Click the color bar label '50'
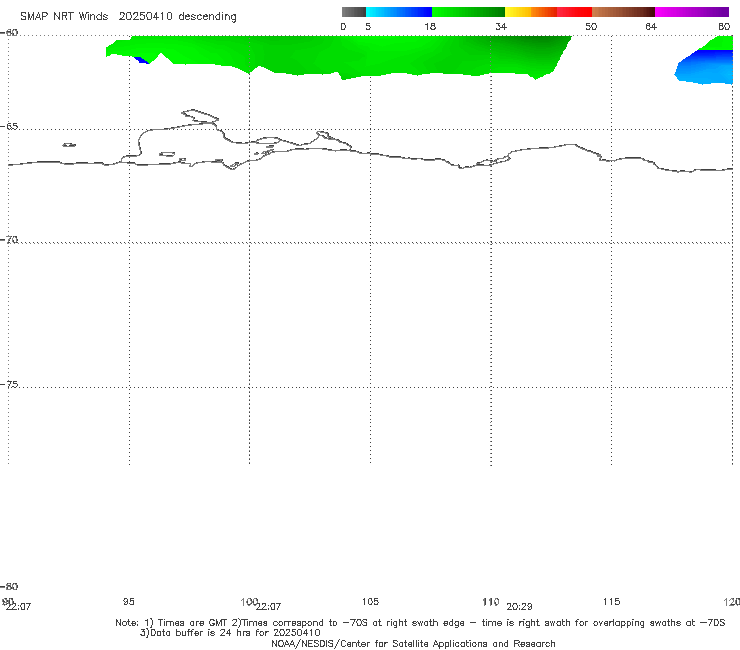Image resolution: width=740 pixels, height=650 pixels. (x=591, y=26)
